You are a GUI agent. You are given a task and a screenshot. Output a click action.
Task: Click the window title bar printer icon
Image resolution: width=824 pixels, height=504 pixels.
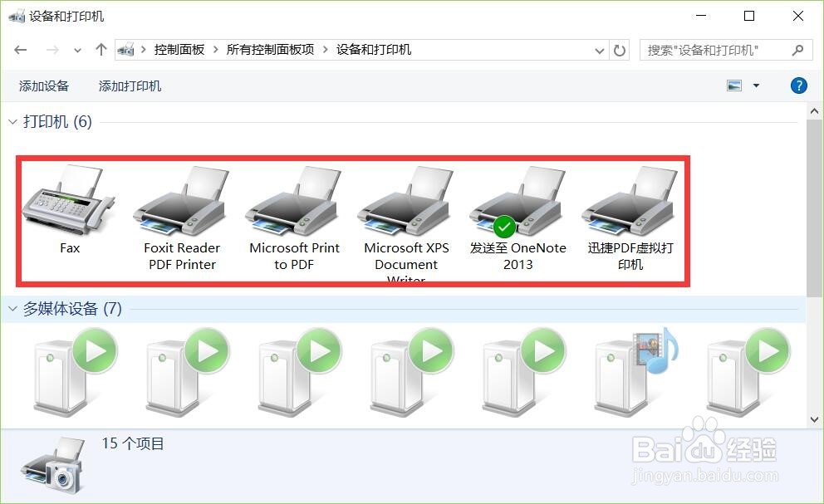[x=17, y=17]
